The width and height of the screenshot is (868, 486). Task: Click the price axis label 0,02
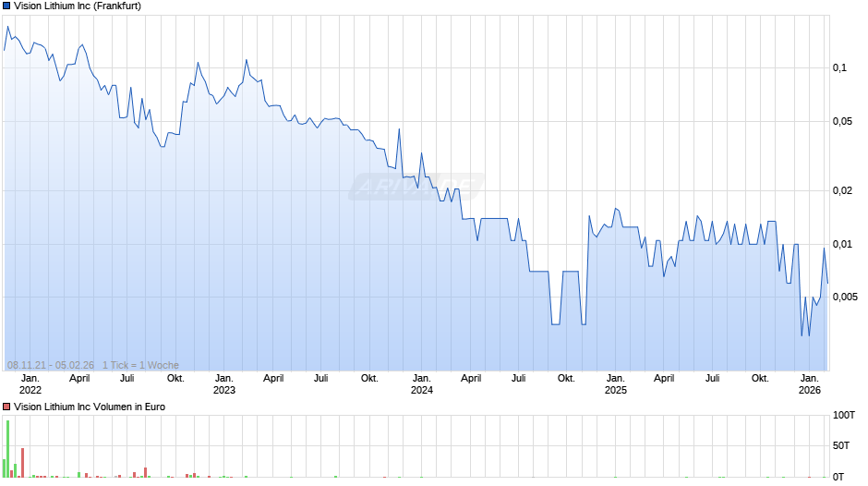842,190
